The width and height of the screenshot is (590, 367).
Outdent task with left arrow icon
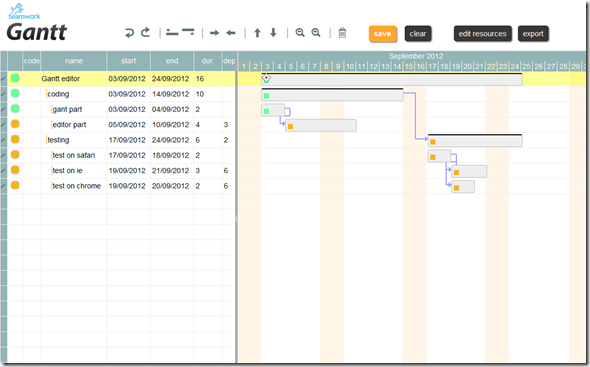[x=231, y=33]
